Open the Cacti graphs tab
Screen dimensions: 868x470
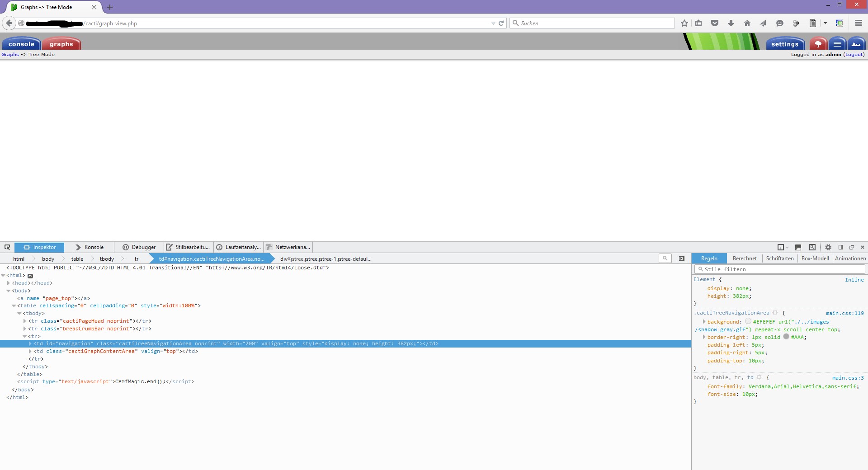tap(61, 44)
